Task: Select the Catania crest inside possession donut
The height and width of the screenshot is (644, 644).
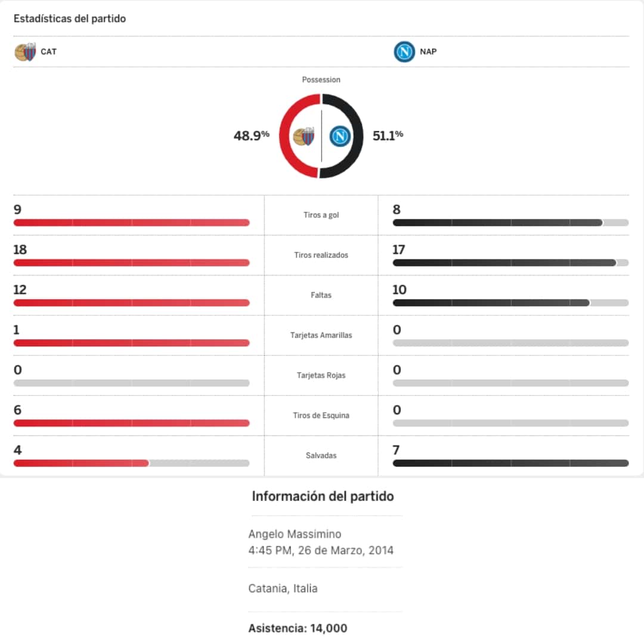Action: tap(304, 137)
